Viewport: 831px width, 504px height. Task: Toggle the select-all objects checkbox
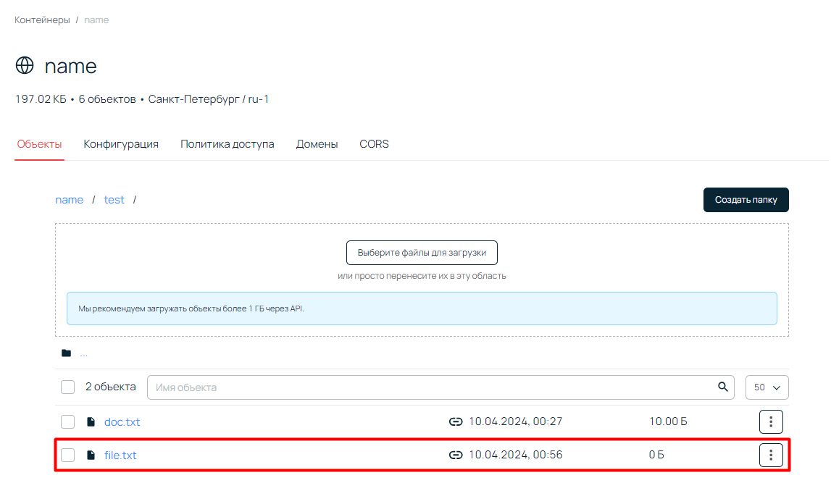(x=68, y=387)
